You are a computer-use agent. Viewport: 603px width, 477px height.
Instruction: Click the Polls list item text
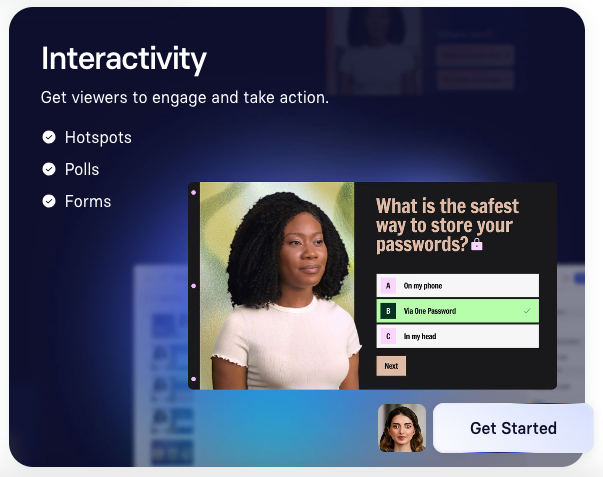[x=82, y=169]
